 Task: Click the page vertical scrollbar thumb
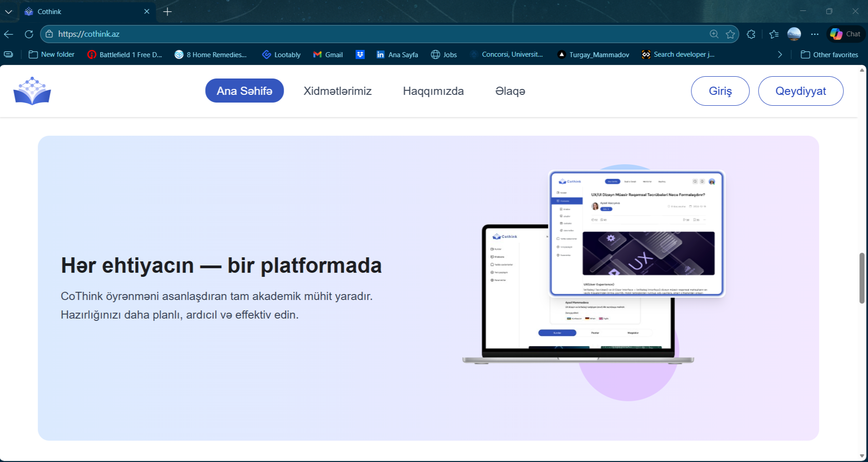click(x=862, y=278)
